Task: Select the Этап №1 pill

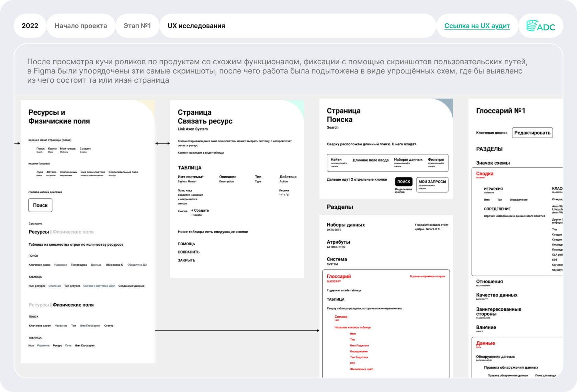Action: pos(137,26)
